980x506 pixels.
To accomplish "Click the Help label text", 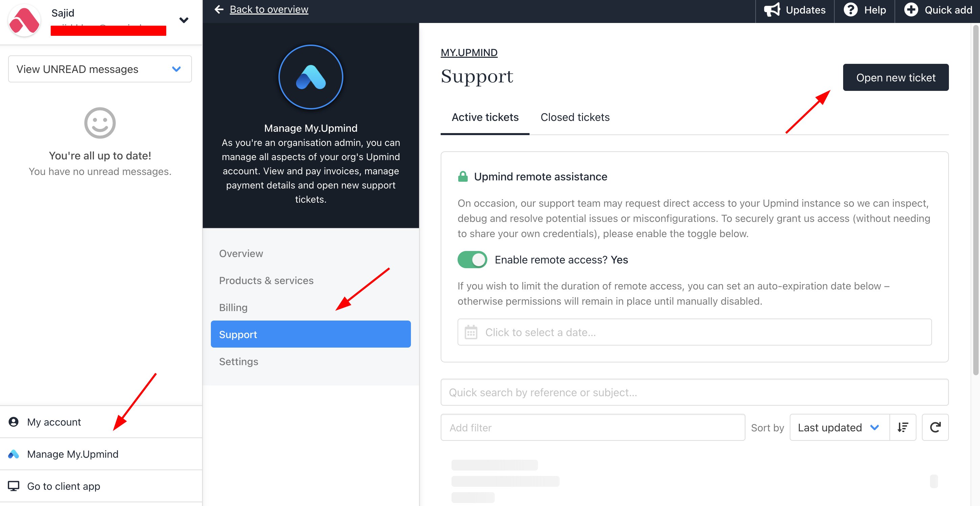I will click(x=875, y=10).
